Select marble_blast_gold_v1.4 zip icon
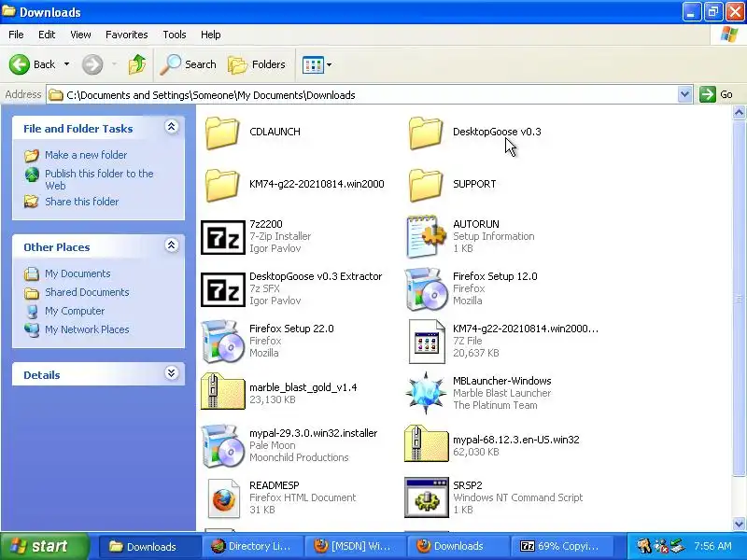The image size is (747, 560). [222, 391]
